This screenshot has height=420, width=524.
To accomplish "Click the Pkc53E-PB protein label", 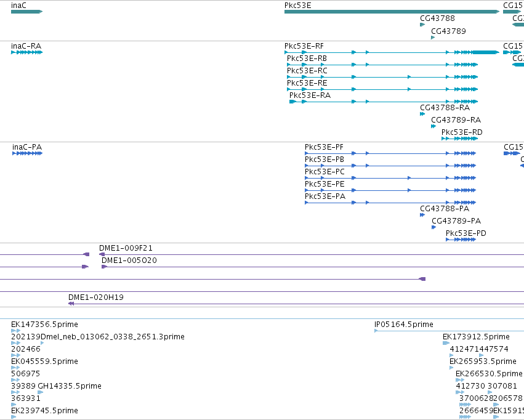I will [x=324, y=160].
